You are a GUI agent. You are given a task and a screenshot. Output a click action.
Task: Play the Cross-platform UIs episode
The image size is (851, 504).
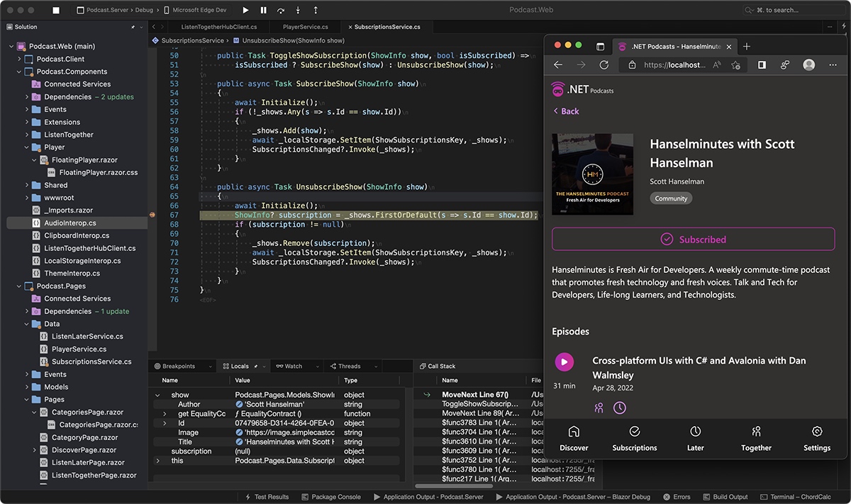pyautogui.click(x=564, y=362)
